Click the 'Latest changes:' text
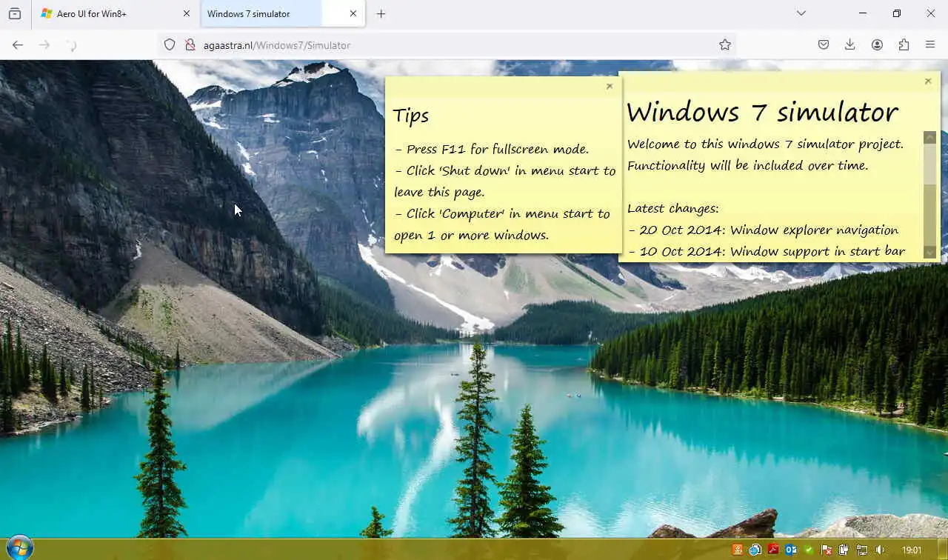Image resolution: width=948 pixels, height=560 pixels. coord(672,208)
